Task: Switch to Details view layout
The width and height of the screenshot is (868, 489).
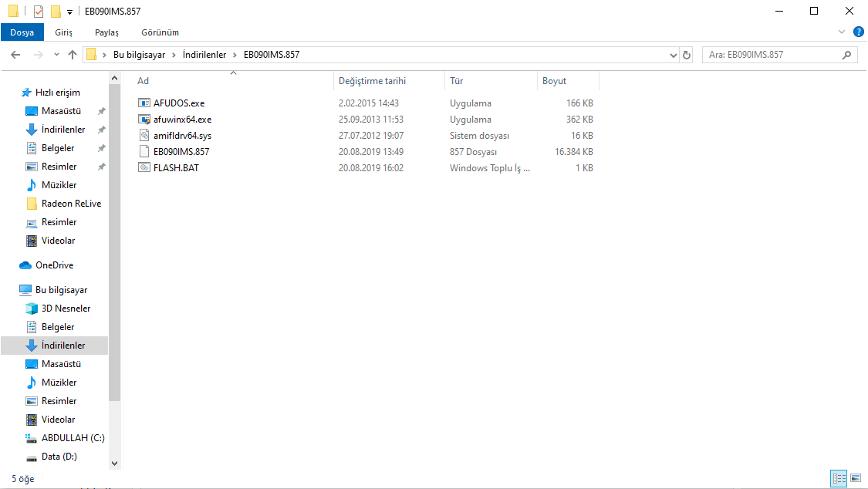Action: [x=839, y=478]
